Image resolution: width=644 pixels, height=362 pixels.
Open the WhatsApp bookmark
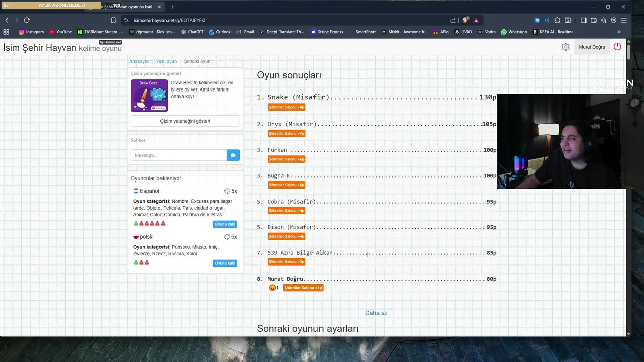coord(514,32)
